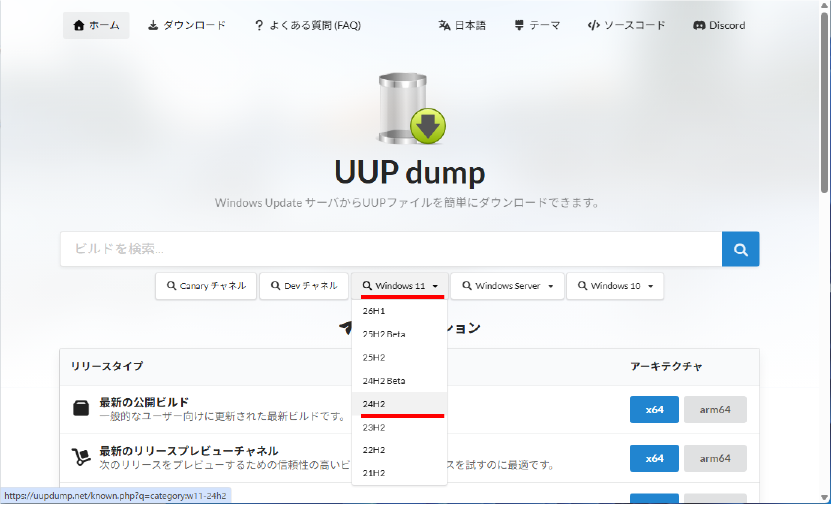Open the ホーム nav item

(96, 26)
